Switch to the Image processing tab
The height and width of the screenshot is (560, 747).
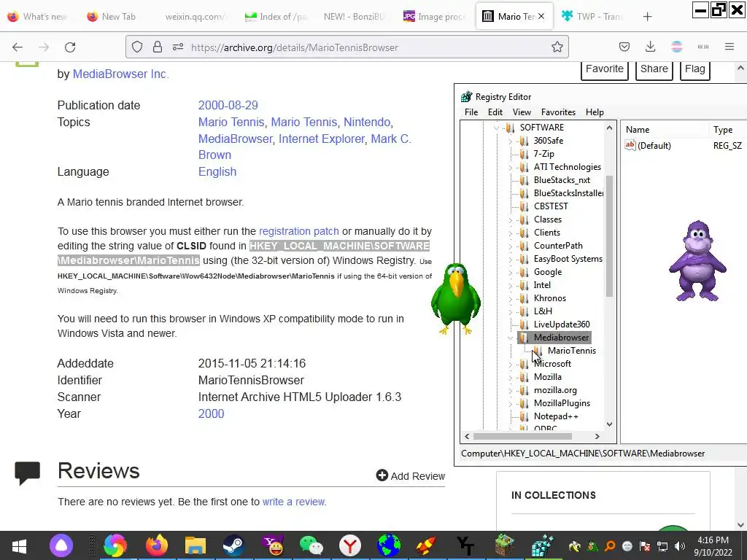pos(435,17)
